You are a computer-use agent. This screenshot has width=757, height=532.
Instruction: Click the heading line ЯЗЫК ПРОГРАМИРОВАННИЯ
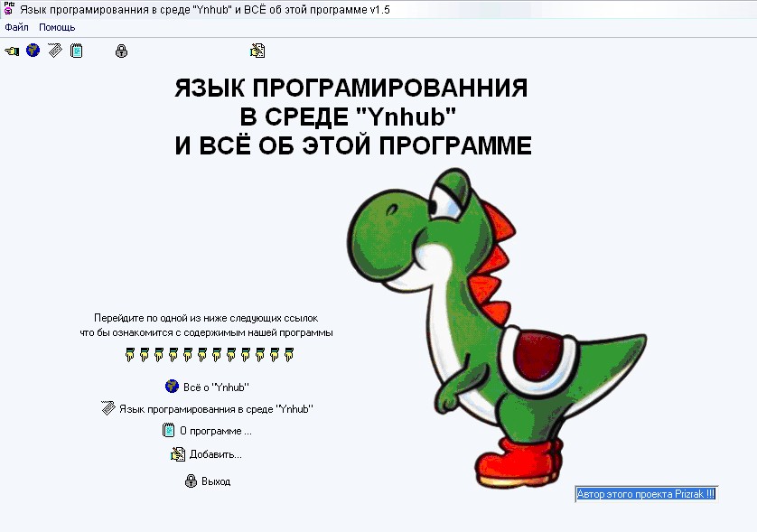point(351,88)
